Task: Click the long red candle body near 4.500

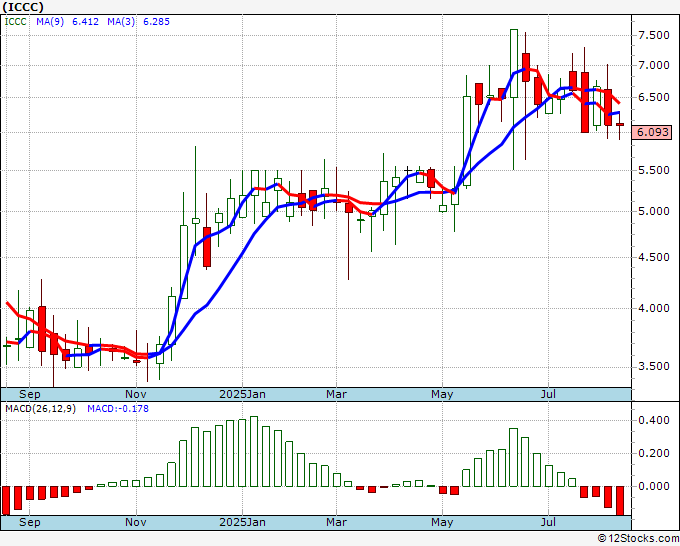Action: (x=207, y=247)
